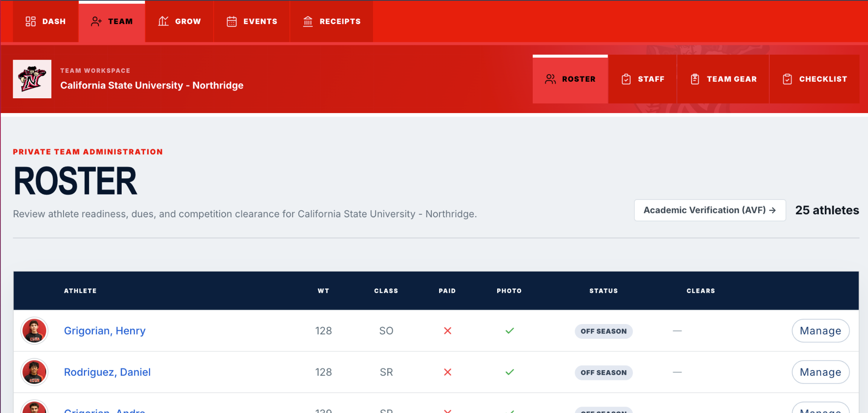The width and height of the screenshot is (868, 413).
Task: Go to the Events tab
Action: pyautogui.click(x=252, y=21)
